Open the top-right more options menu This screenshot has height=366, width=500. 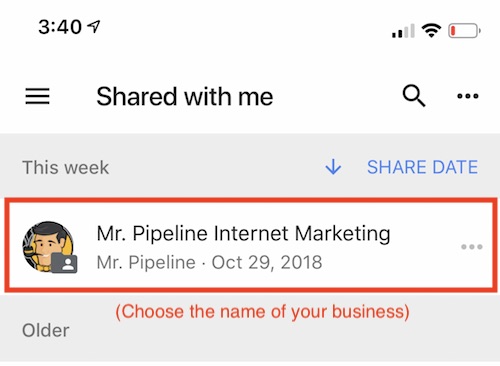[x=468, y=96]
